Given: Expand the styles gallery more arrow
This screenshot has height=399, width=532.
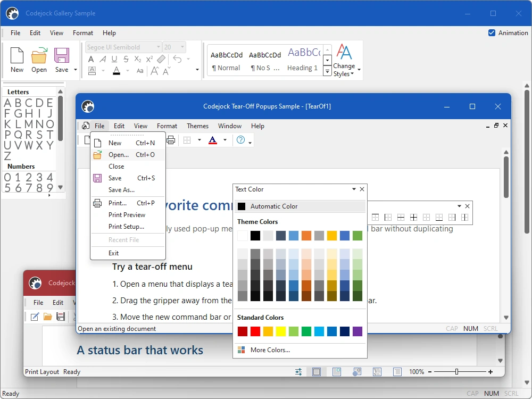Looking at the screenshot, I should point(327,71).
